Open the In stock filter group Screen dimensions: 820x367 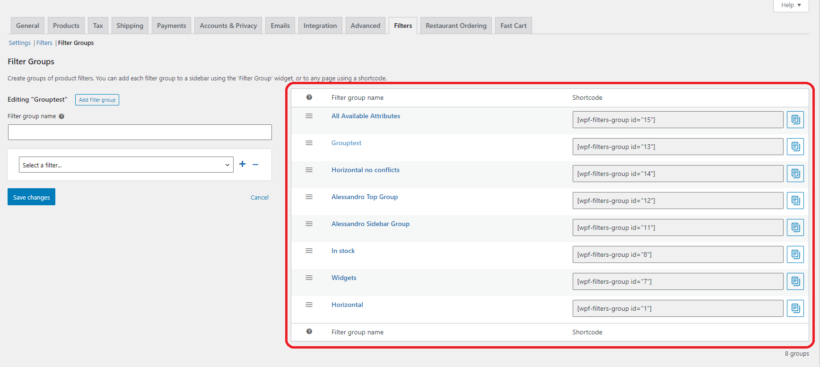[343, 251]
